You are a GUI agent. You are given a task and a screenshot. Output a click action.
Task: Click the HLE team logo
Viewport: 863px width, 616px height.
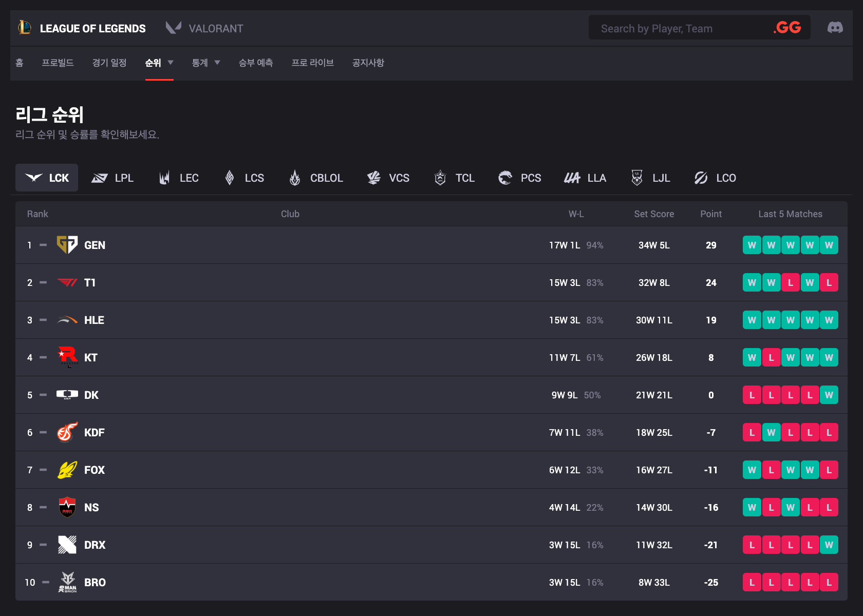(67, 320)
